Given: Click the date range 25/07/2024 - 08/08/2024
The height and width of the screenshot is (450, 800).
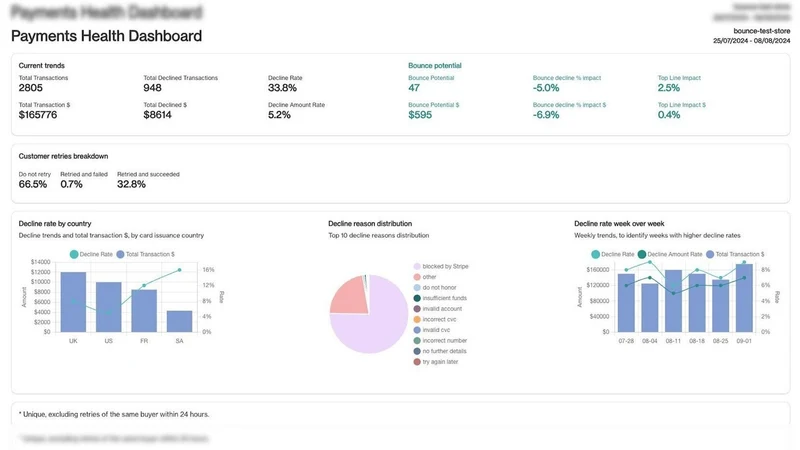Looking at the screenshot, I should [x=752, y=40].
